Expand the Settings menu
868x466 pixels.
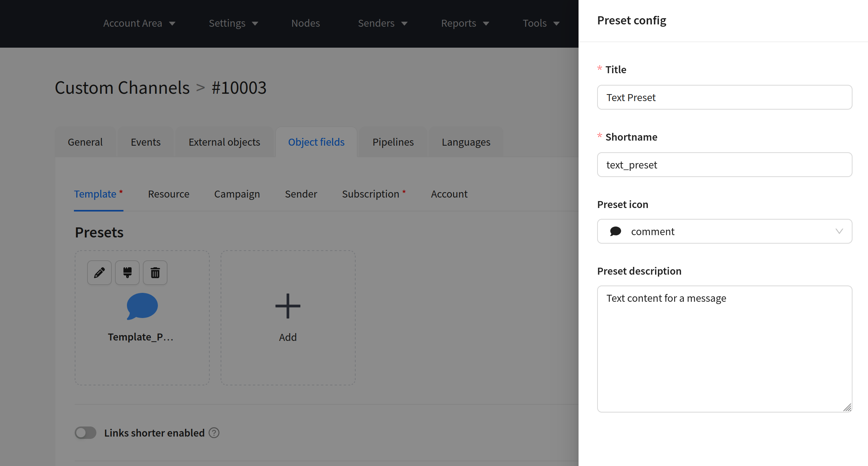point(233,23)
